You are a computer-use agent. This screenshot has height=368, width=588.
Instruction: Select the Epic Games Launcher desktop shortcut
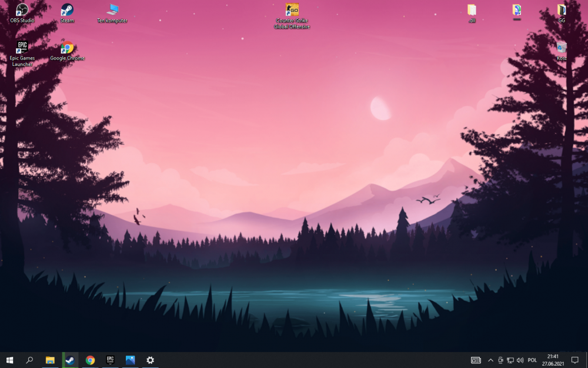pyautogui.click(x=22, y=54)
